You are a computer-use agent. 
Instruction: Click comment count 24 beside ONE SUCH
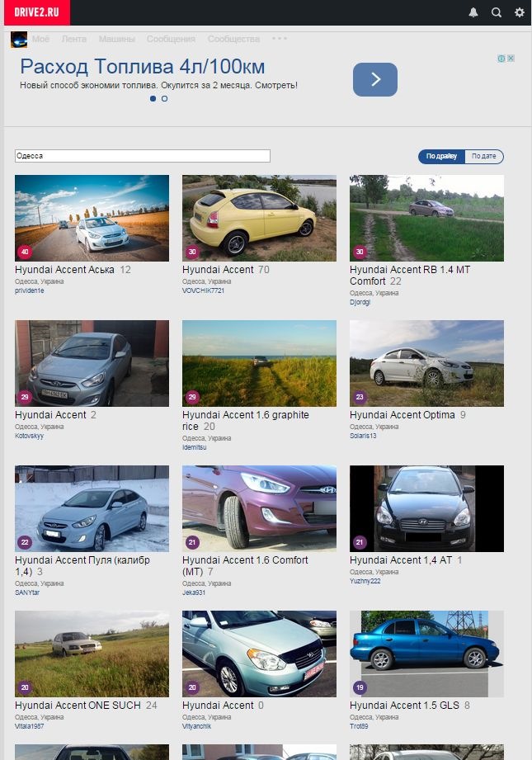click(x=152, y=706)
